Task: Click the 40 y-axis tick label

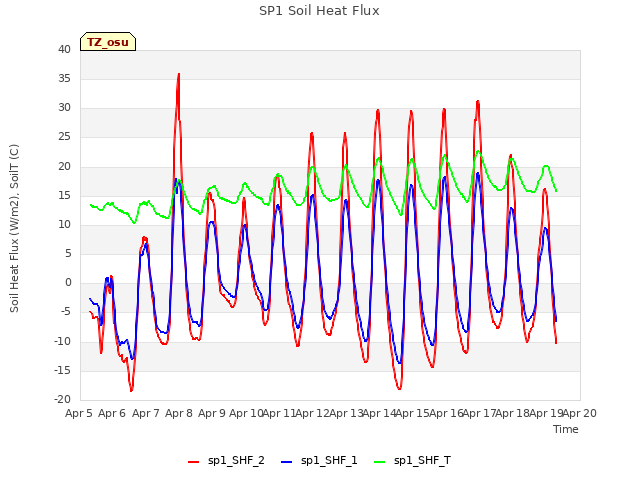Action: point(64,49)
